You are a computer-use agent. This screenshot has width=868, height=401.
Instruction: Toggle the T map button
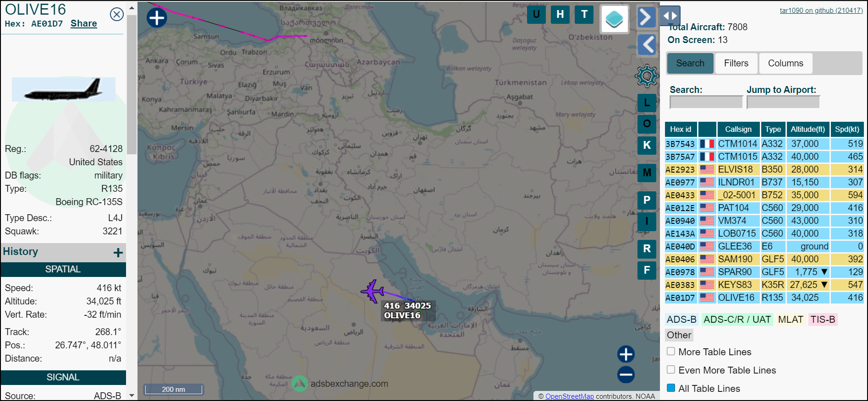[x=584, y=15]
